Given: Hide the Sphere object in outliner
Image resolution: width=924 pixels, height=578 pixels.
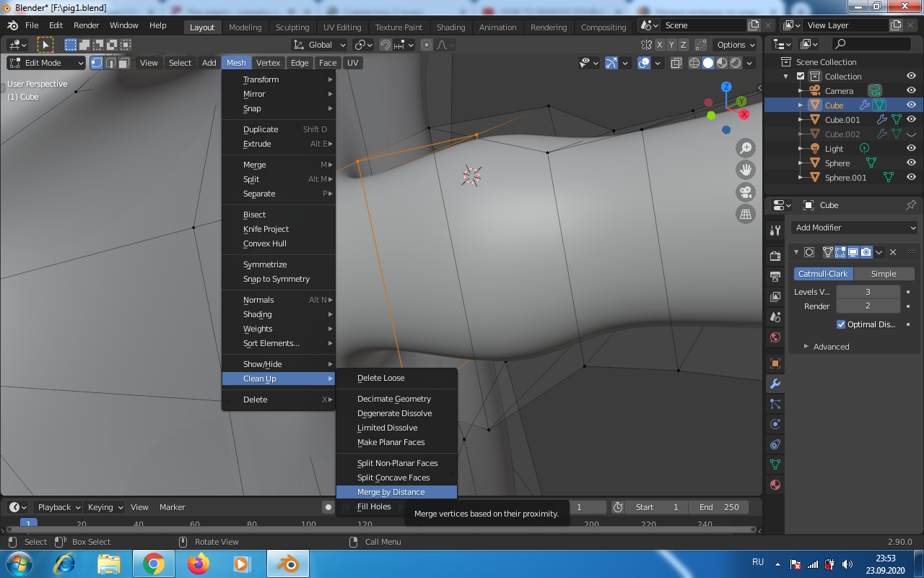Looking at the screenshot, I should point(911,163).
